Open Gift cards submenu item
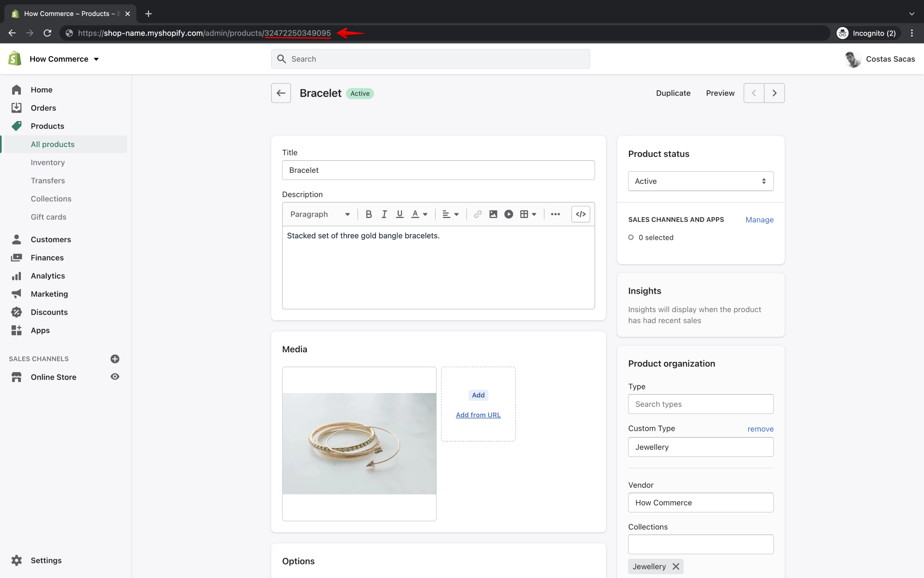The image size is (924, 578). tap(48, 217)
